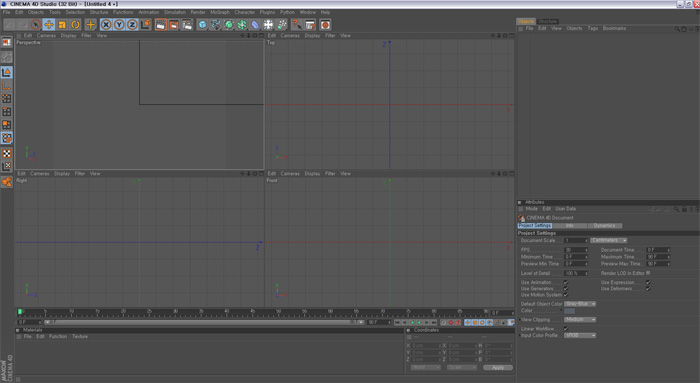Uncheck the Use Animation checkbox
The height and width of the screenshot is (383, 700).
tap(566, 283)
